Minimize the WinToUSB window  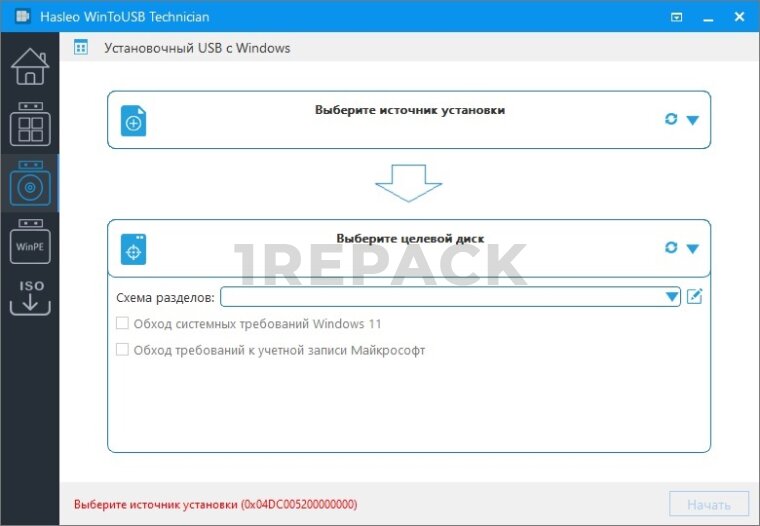click(708, 18)
